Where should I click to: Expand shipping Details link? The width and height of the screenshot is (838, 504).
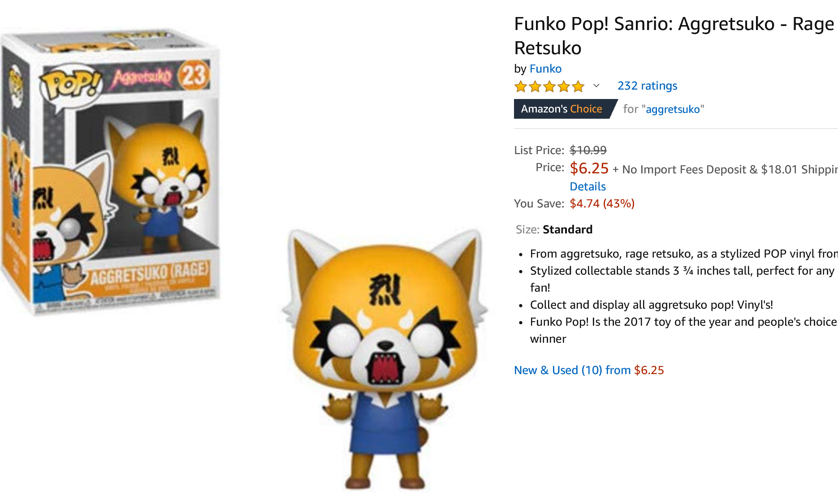tap(587, 186)
